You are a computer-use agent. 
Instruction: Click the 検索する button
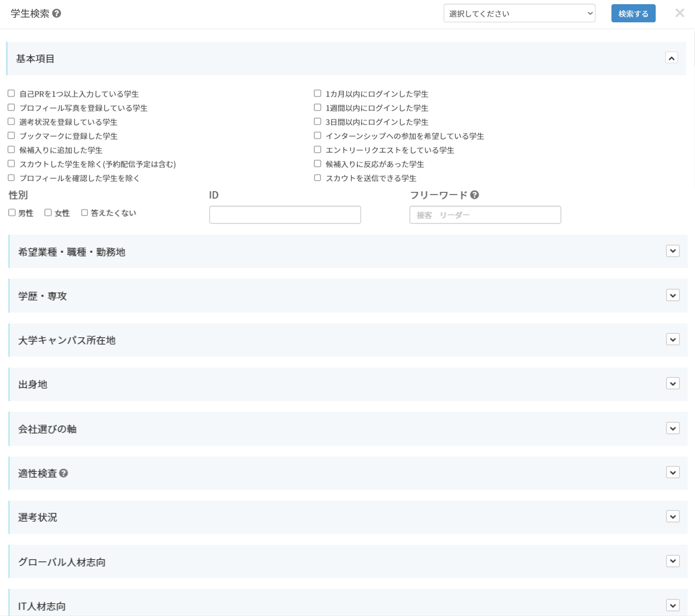[633, 13]
